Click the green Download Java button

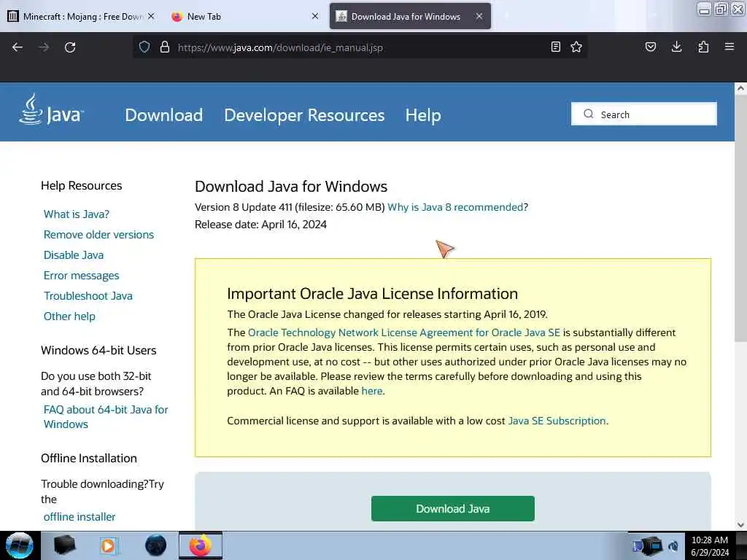[452, 508]
